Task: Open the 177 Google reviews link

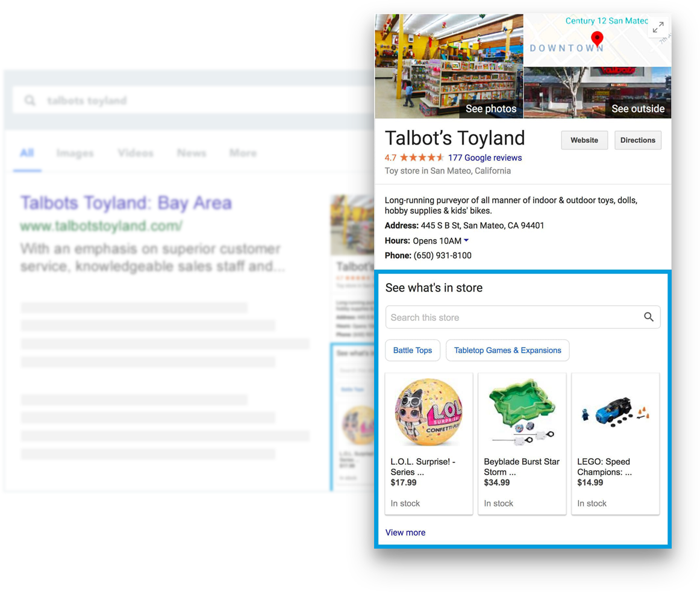Action: (485, 158)
